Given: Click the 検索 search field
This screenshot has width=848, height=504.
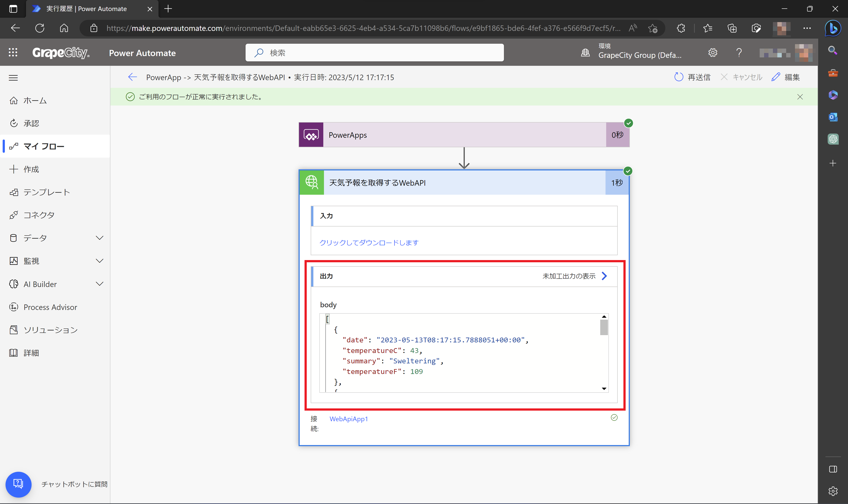Looking at the screenshot, I should (x=374, y=53).
